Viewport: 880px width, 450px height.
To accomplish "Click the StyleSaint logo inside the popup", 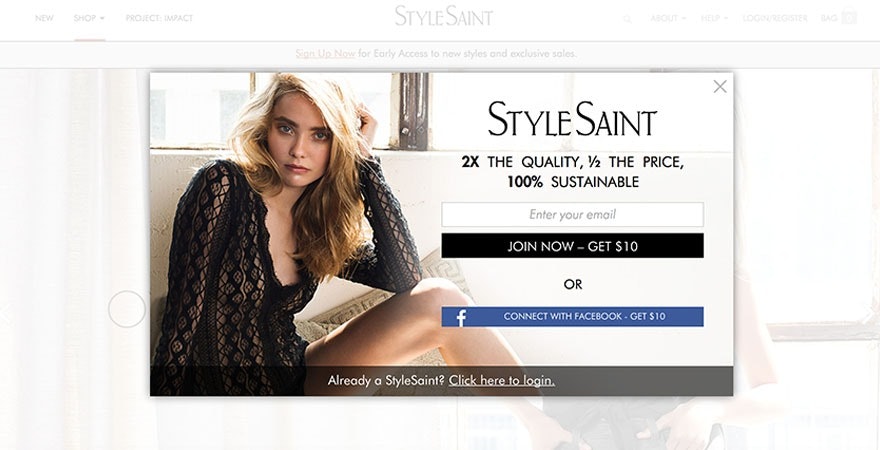I will [x=572, y=118].
